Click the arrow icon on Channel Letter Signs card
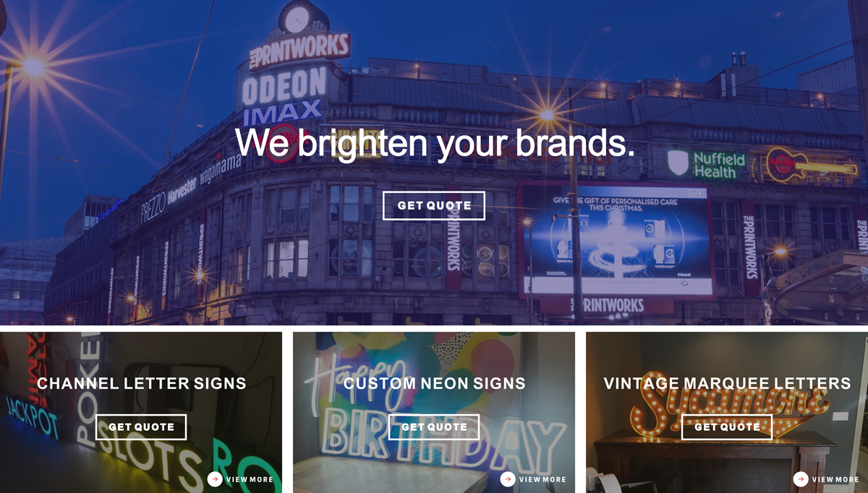Viewport: 868px width, 493px height. (215, 479)
